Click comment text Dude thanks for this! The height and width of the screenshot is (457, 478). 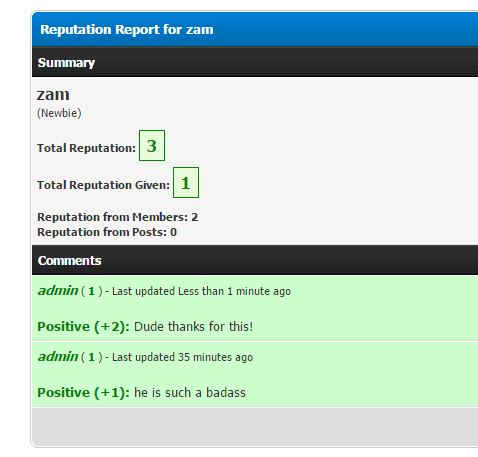[x=193, y=327]
